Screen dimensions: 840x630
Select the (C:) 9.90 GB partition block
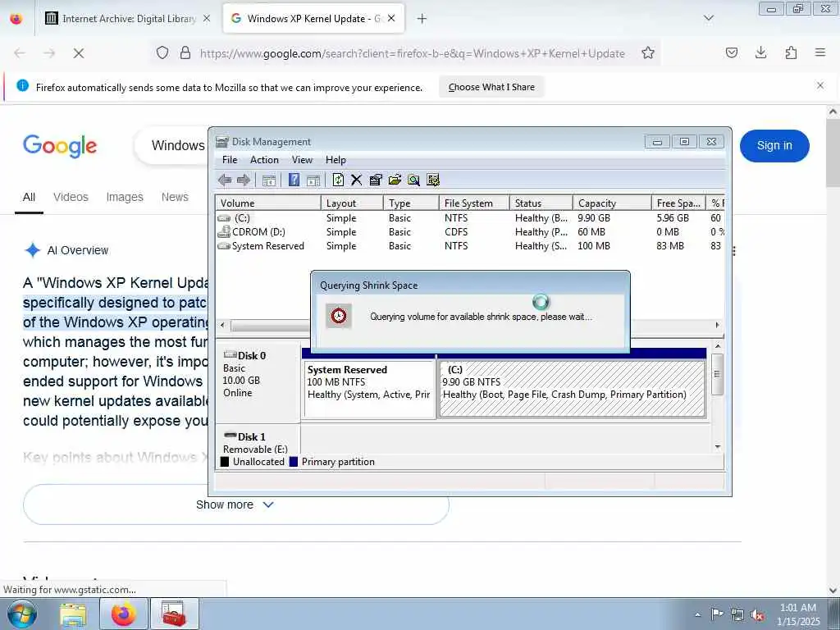tap(572, 389)
